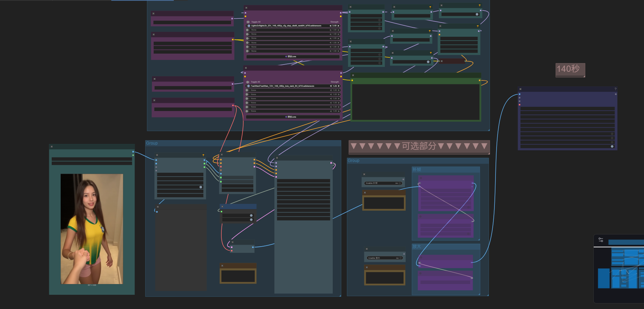Click the uploaded girl image preview

point(92,229)
